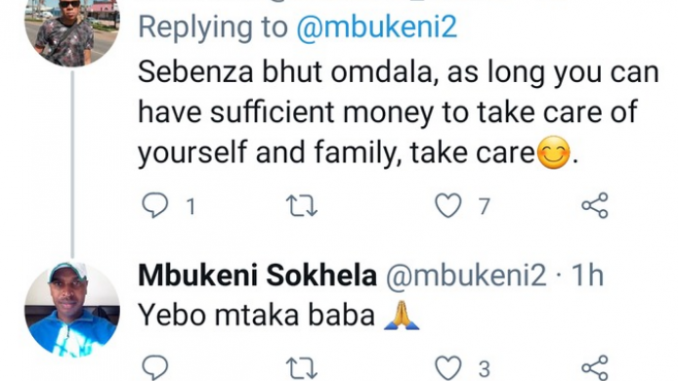Click the gray @mbukeni2 handle beside name
This screenshot has height=381, width=678.
[x=466, y=275]
